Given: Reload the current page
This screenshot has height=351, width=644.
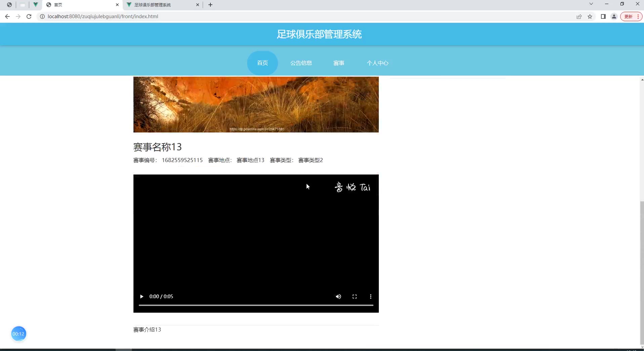Looking at the screenshot, I should pos(29,16).
